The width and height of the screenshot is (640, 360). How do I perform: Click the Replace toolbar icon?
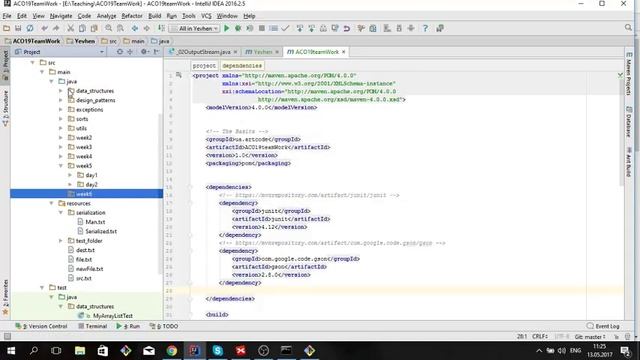point(120,28)
